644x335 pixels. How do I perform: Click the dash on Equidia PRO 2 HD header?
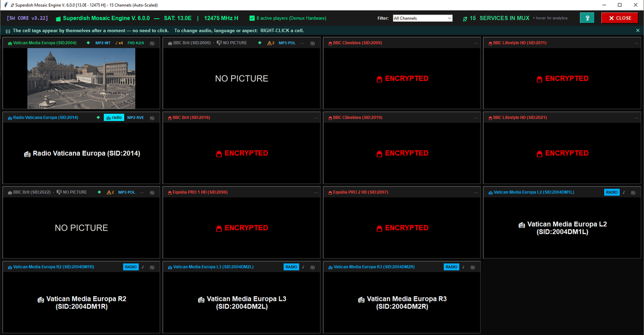476,192
